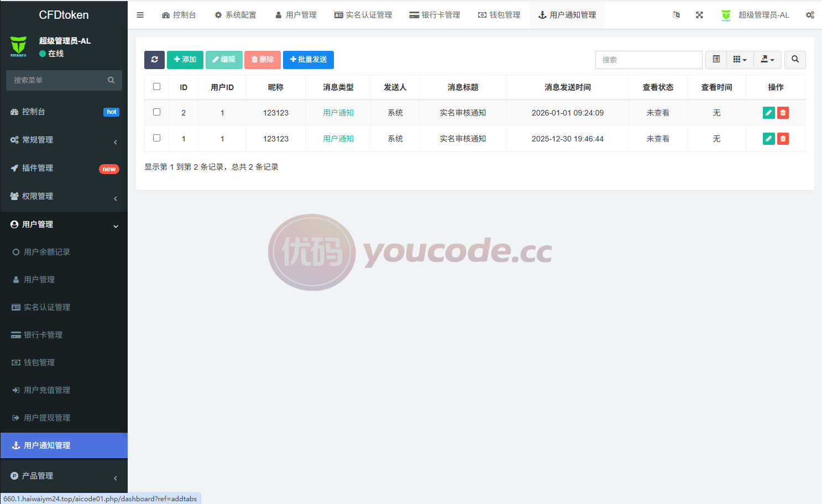Check the checkbox for row ID 1
This screenshot has width=822, height=504.
point(156,138)
